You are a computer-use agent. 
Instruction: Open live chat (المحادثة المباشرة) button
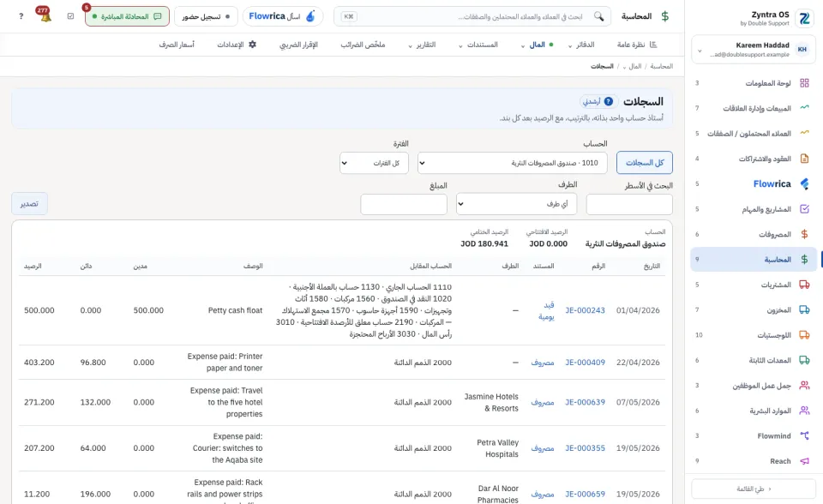coord(127,17)
